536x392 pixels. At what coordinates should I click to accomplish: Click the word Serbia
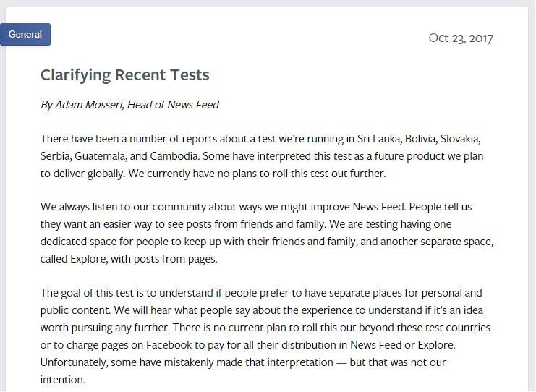click(55, 155)
